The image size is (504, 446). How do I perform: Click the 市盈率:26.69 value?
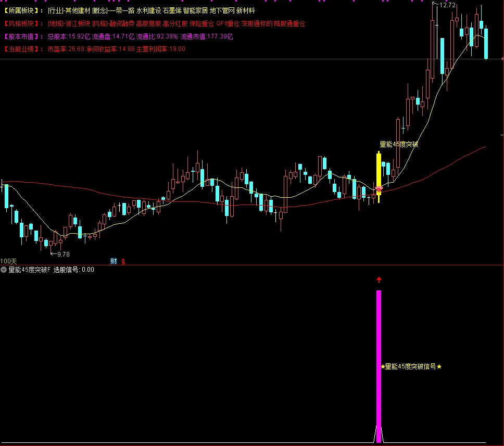[66, 49]
